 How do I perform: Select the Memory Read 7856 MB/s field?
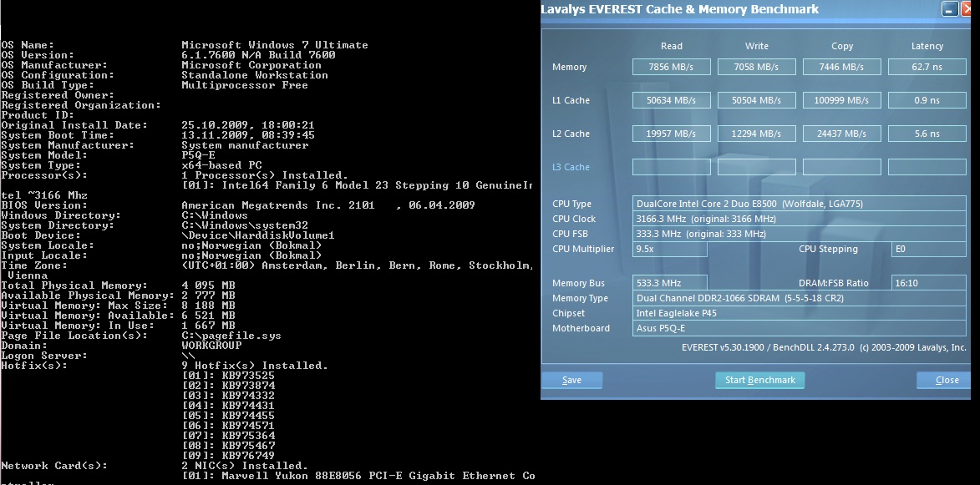click(x=671, y=67)
